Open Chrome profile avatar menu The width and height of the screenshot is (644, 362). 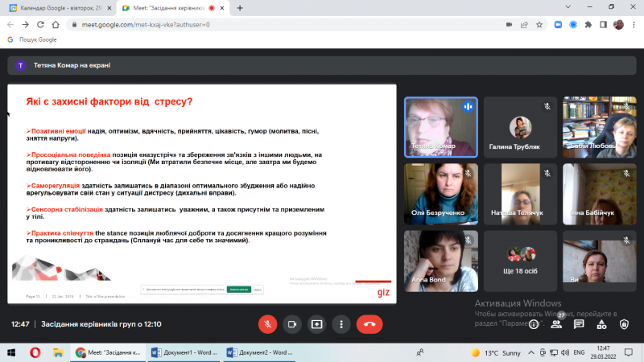point(618,25)
